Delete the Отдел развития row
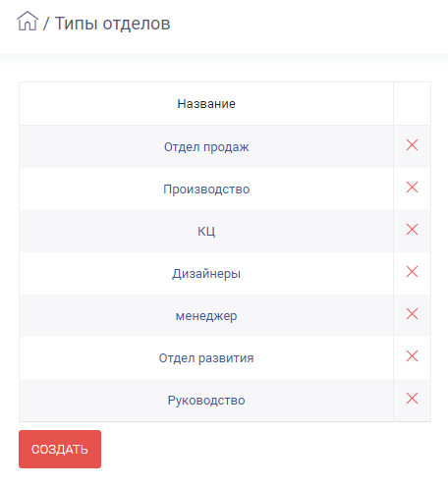This screenshot has height=487, width=448. [x=412, y=356]
